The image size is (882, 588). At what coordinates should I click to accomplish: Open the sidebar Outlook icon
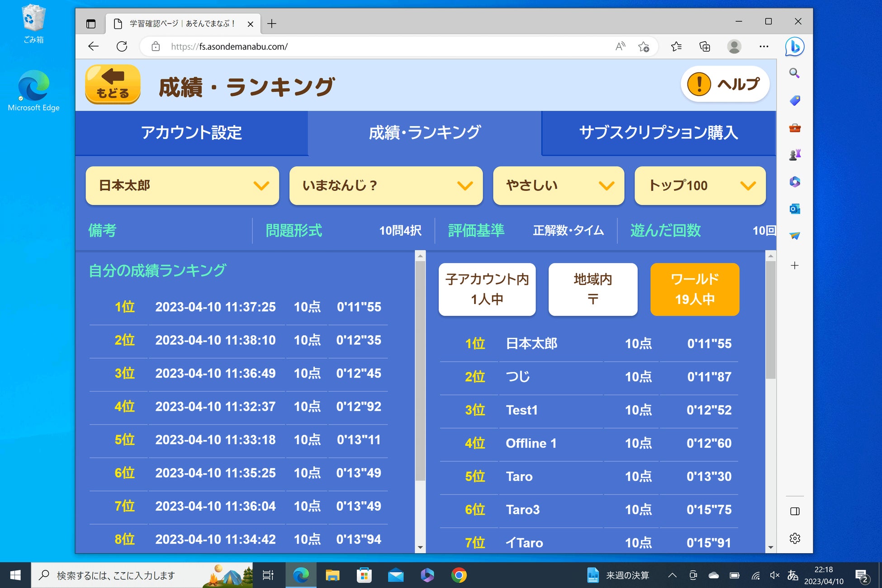click(x=795, y=209)
